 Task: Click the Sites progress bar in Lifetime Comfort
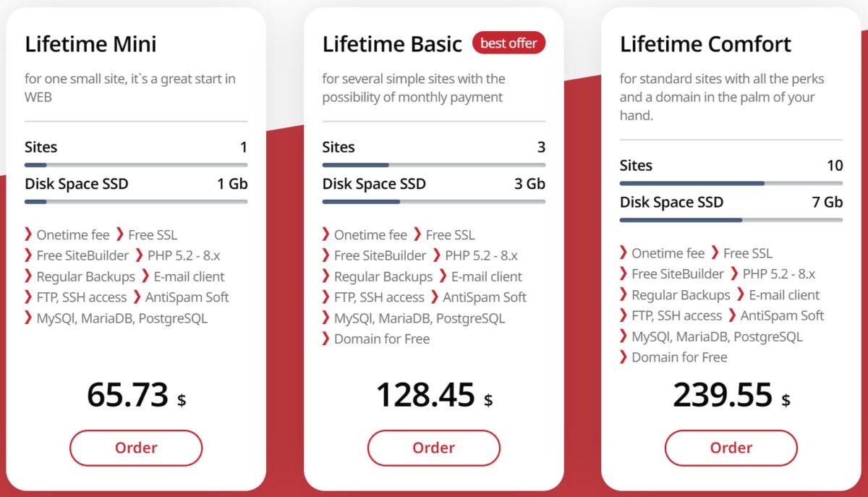731,184
